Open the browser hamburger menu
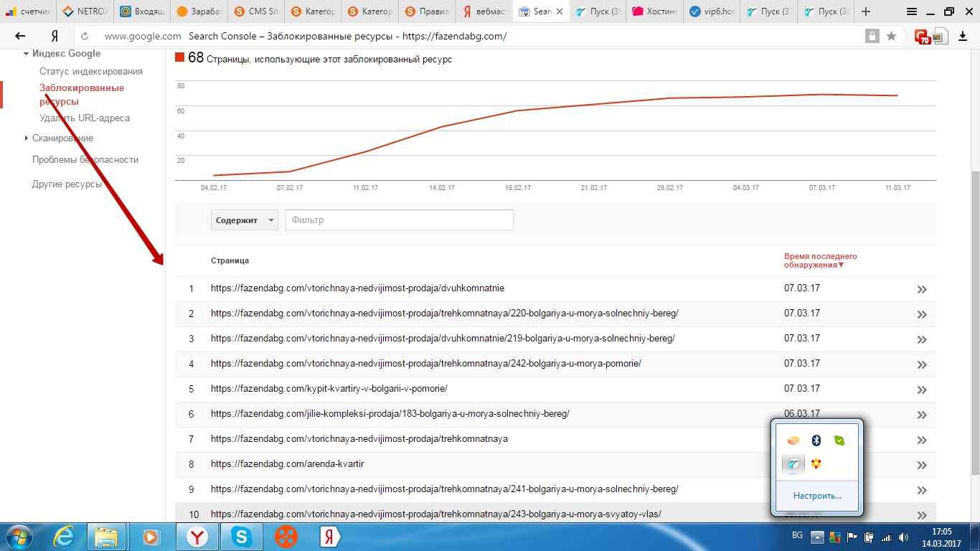 [x=911, y=11]
